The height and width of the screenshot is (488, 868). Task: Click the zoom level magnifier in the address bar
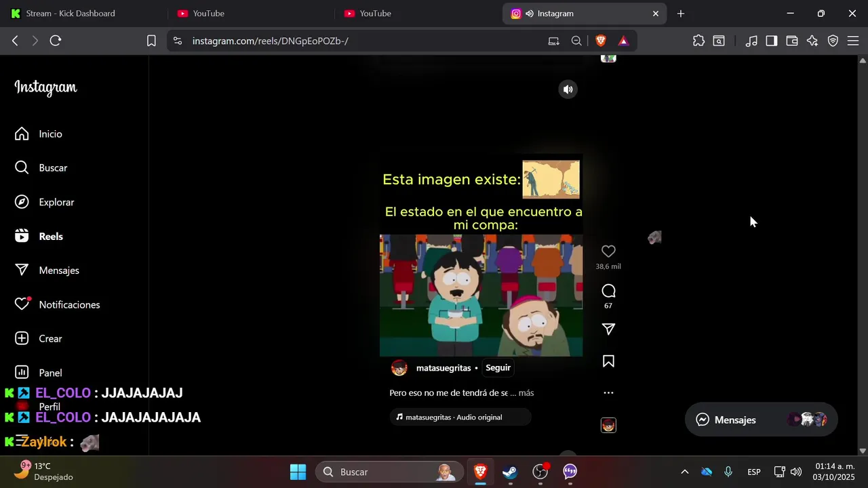(576, 41)
